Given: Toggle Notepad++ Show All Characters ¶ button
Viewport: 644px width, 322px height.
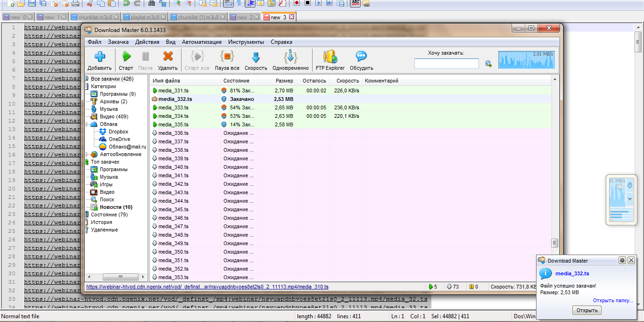Looking at the screenshot, I should coord(239,3).
